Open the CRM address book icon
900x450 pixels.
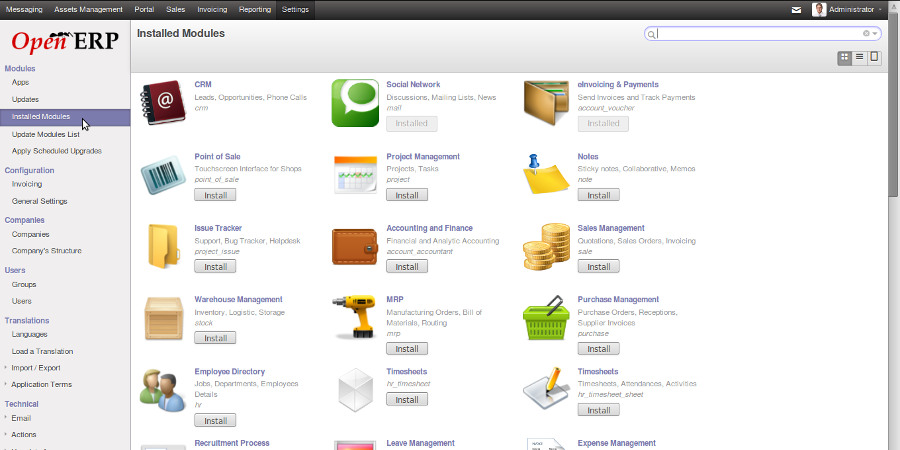(164, 103)
